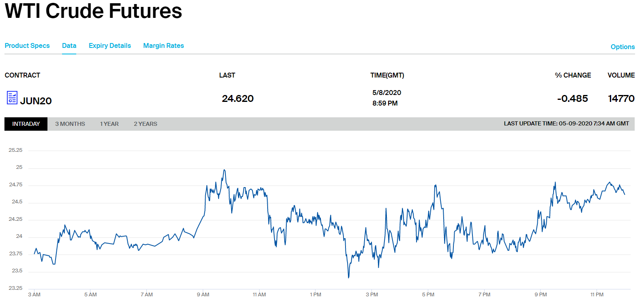
Task: Click the 24.25 y-axis label
Action: [15, 219]
